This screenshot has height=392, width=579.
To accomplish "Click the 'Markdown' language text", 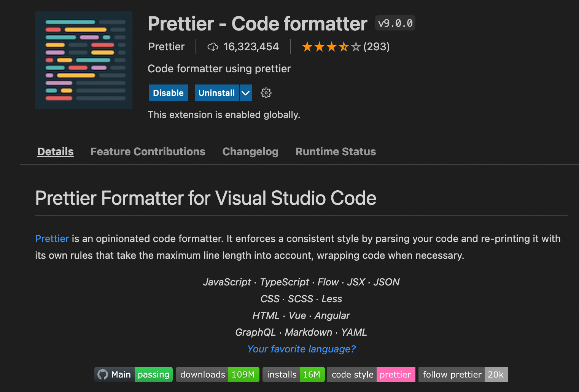I will (309, 332).
